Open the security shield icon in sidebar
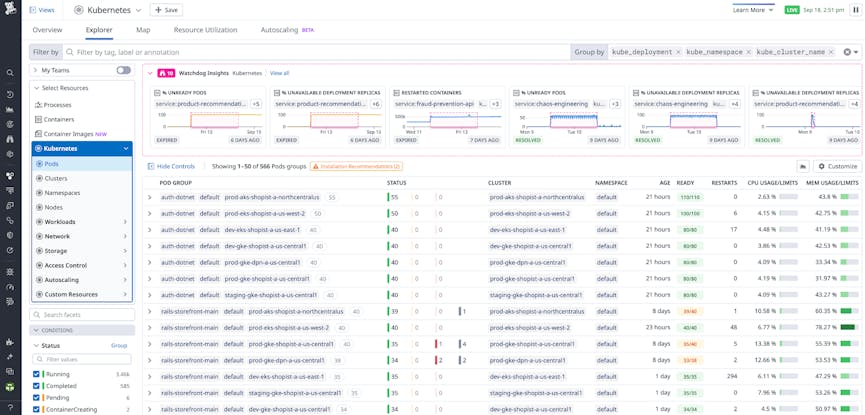 (x=10, y=235)
